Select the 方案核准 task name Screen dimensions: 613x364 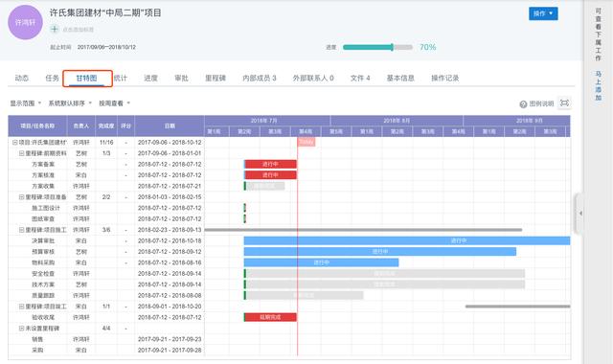(x=43, y=175)
